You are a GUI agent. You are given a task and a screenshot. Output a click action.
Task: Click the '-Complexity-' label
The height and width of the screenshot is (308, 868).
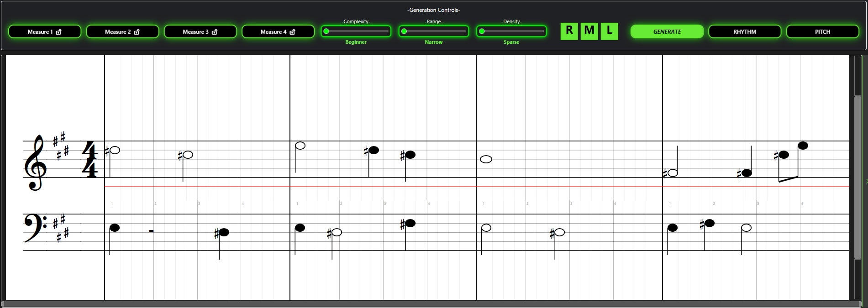[x=356, y=21]
